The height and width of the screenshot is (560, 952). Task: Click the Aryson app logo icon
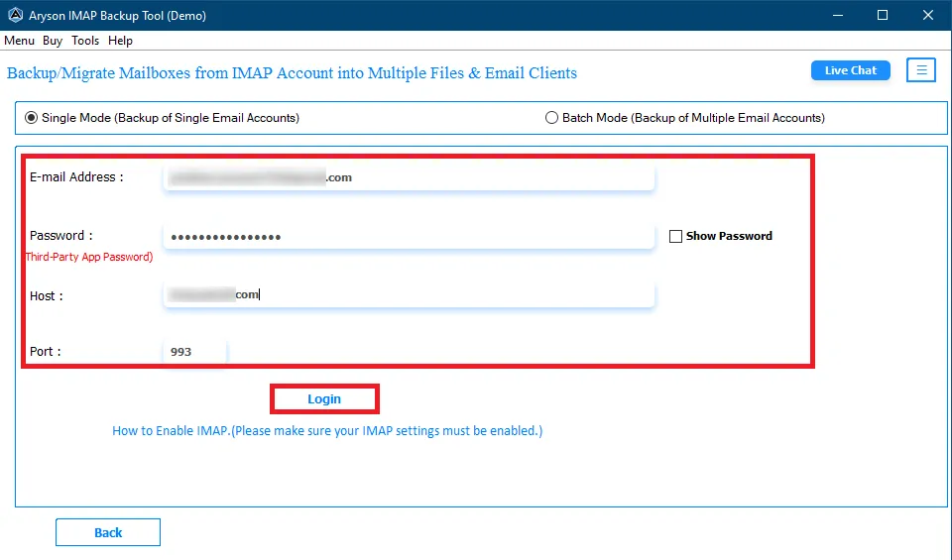coord(15,15)
